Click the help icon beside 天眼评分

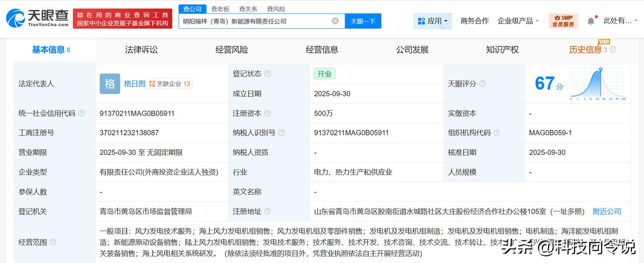click(x=482, y=84)
